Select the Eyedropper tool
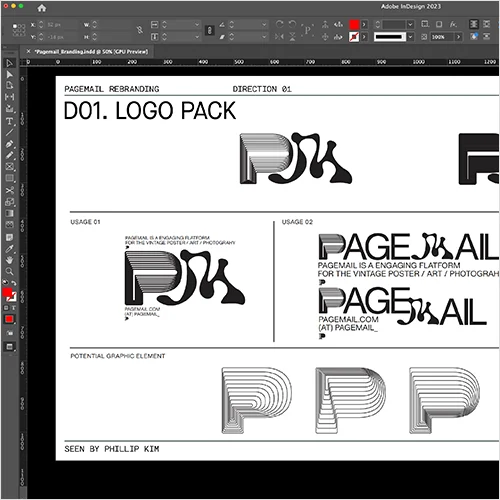This screenshot has height=500, width=500. (x=9, y=249)
